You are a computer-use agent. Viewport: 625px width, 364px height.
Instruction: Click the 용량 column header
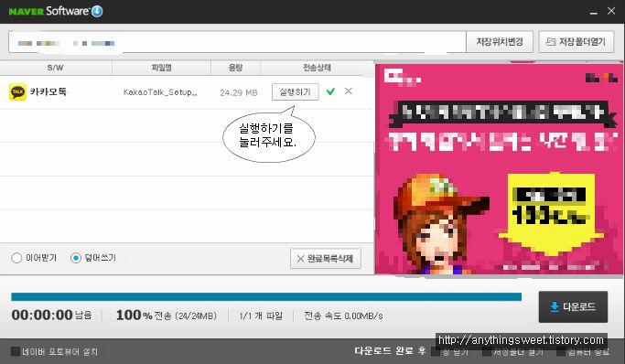(x=235, y=68)
